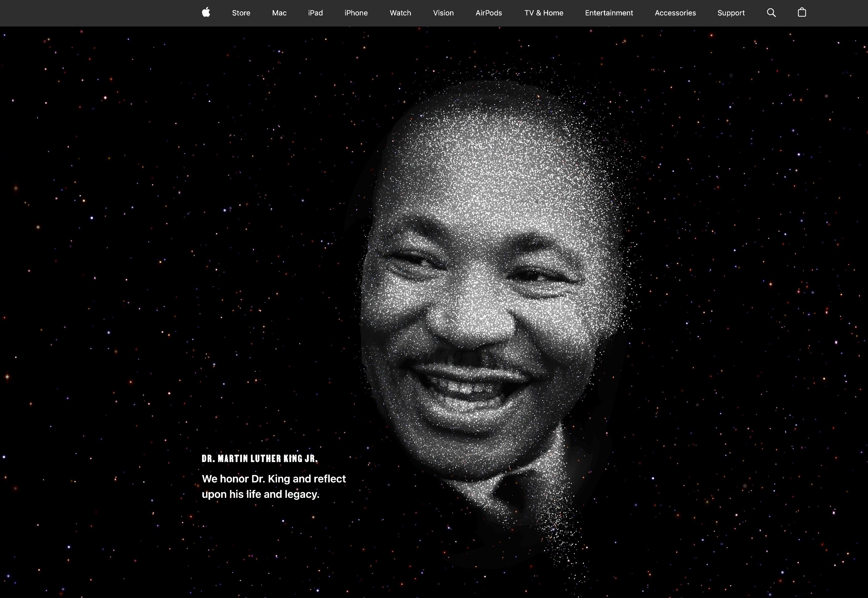Image resolution: width=868 pixels, height=598 pixels.
Task: Select the Vision menu entry
Action: click(443, 13)
